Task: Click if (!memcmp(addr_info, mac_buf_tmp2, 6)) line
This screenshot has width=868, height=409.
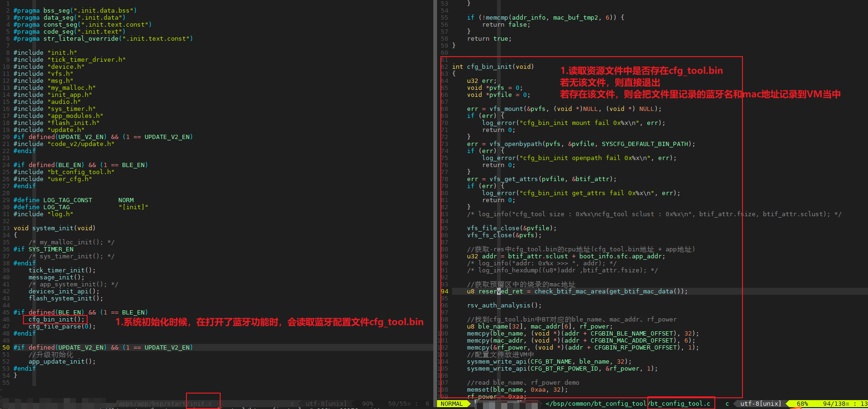Action: click(x=545, y=17)
